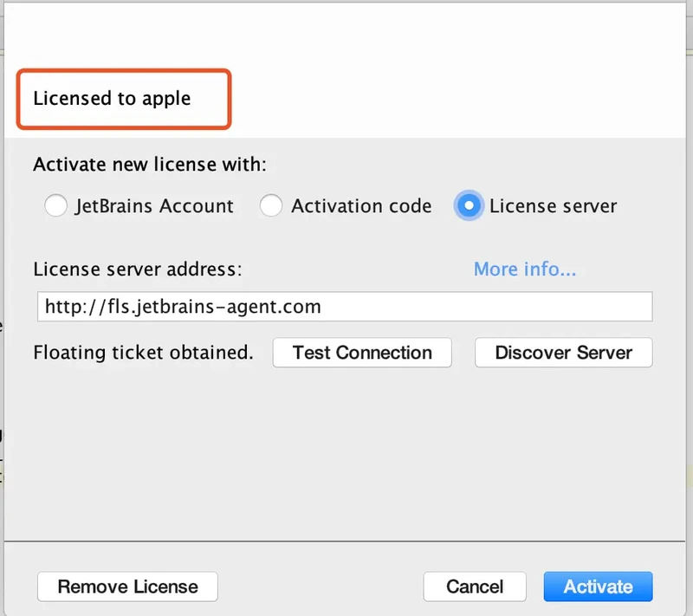Click the orange highlight box's right border
The width and height of the screenshot is (693, 616).
(x=230, y=100)
